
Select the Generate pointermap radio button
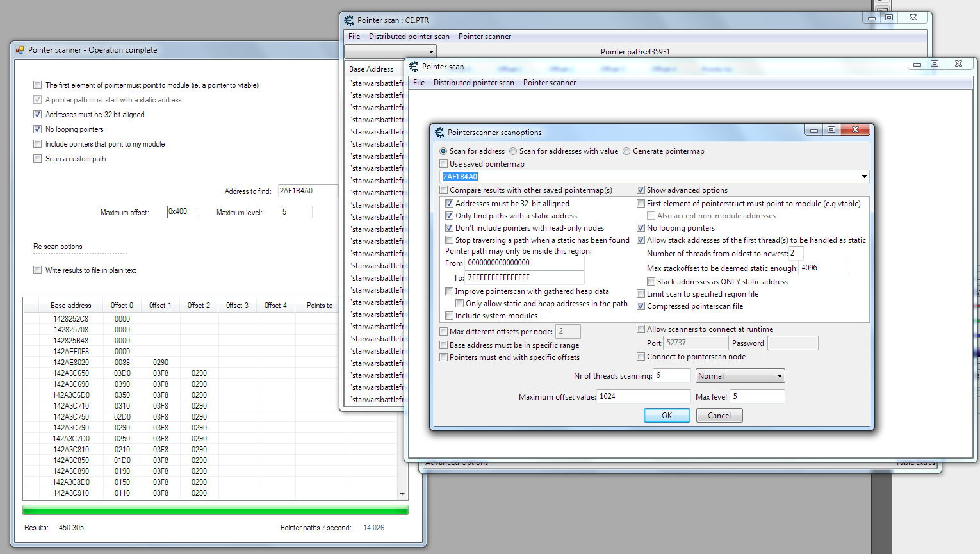pyautogui.click(x=627, y=152)
